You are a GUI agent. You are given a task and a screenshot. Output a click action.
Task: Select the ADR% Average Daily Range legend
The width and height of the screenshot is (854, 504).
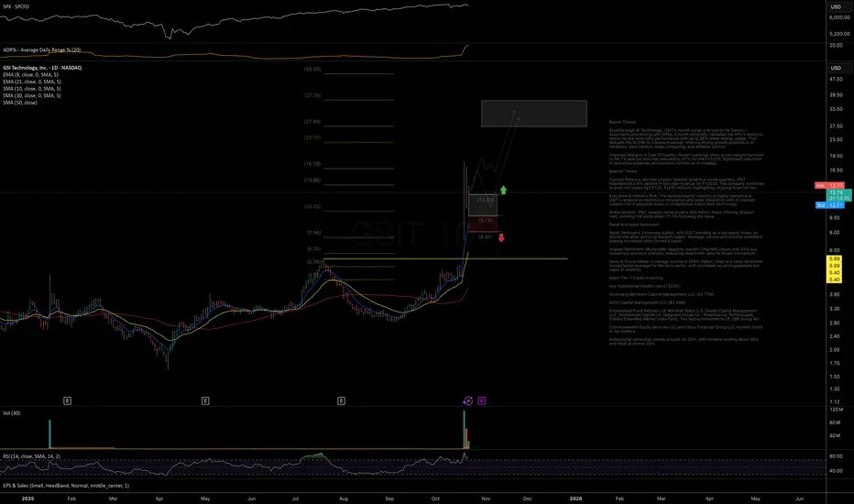click(x=42, y=50)
